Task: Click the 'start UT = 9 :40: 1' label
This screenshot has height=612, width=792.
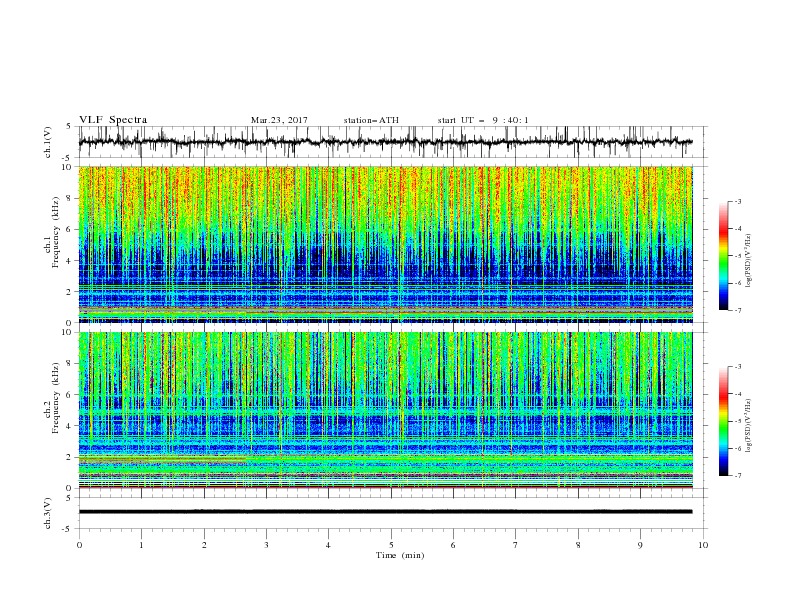Action: 483,120
